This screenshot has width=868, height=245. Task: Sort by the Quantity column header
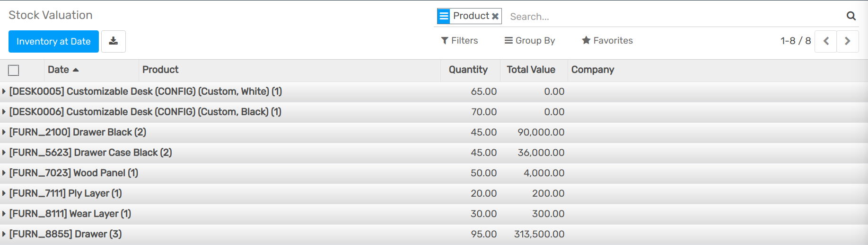470,70
